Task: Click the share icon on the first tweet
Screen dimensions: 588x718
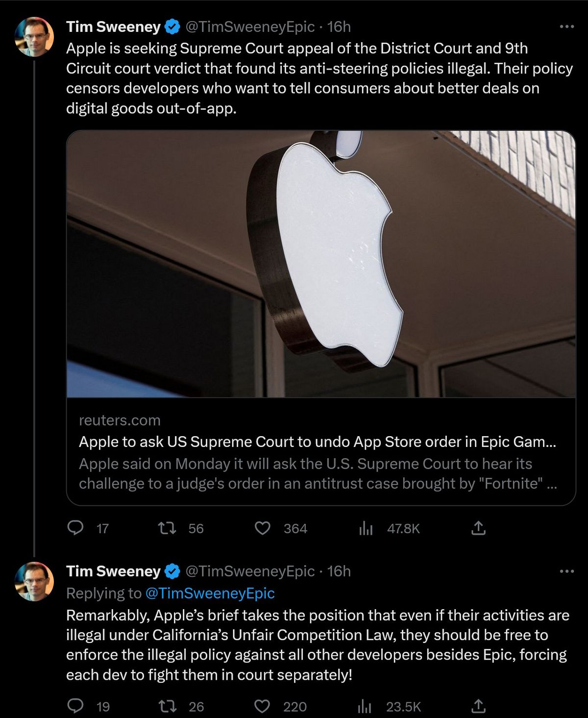Action: (x=479, y=528)
